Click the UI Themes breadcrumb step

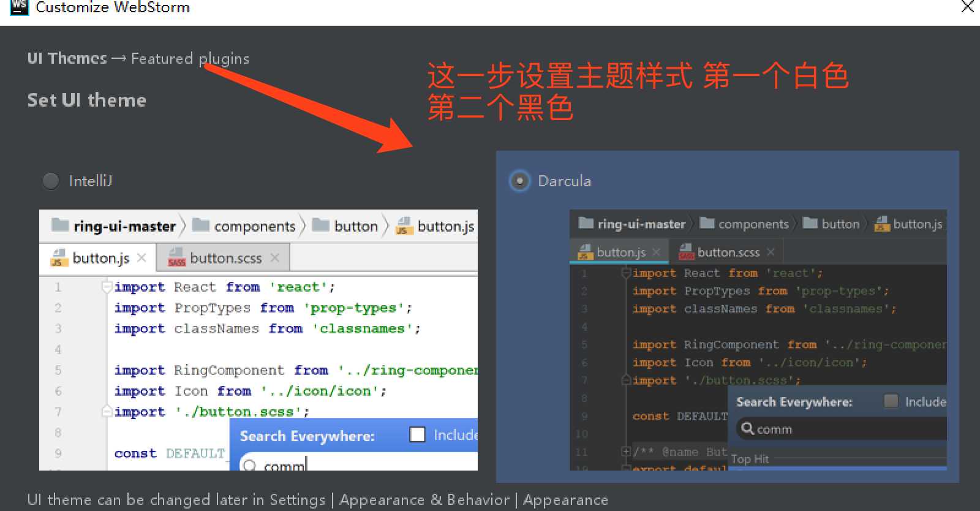pyautogui.click(x=67, y=58)
